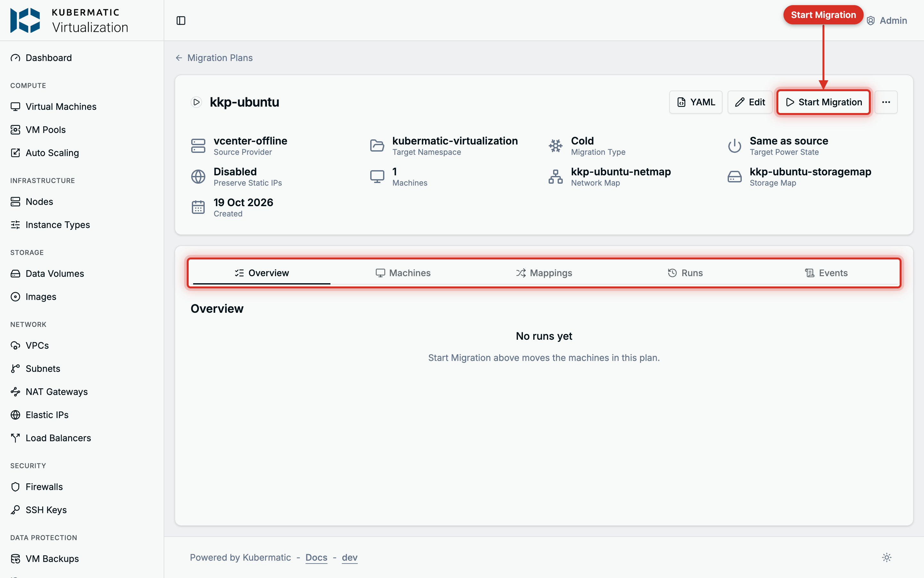
Task: Toggle the light/dark theme sun icon
Action: coord(886,557)
